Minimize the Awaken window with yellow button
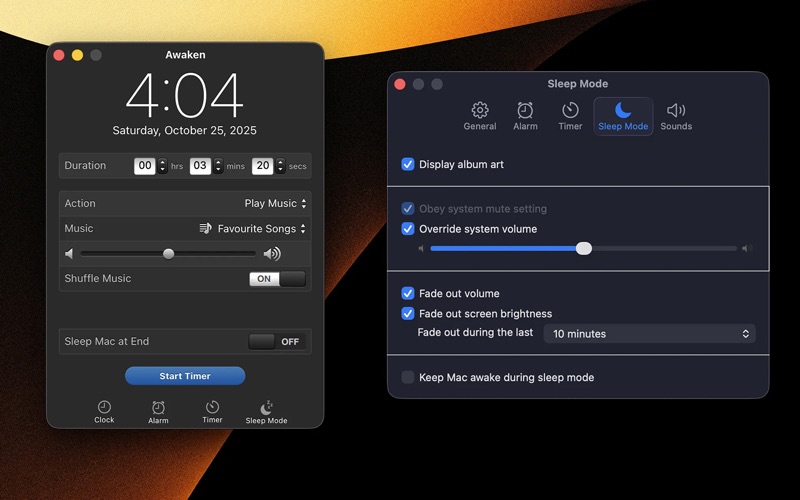Image resolution: width=800 pixels, height=500 pixels. tap(78, 55)
